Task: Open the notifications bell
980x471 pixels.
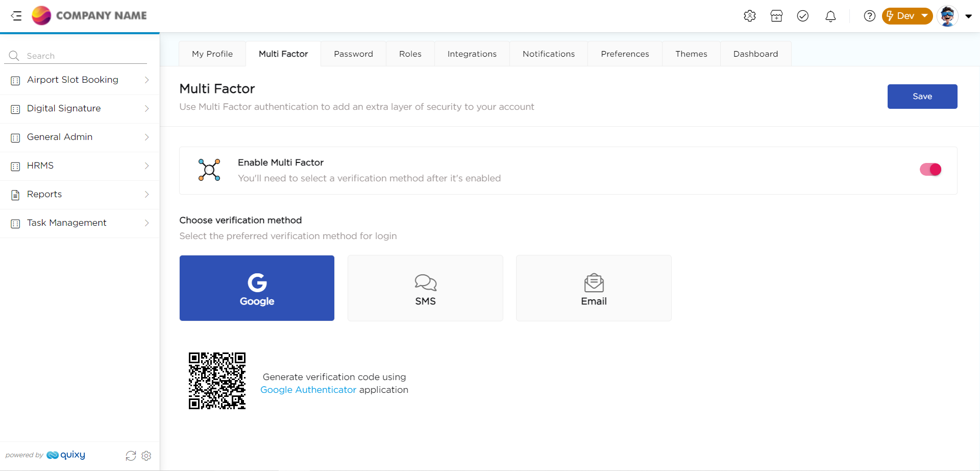Action: click(830, 16)
